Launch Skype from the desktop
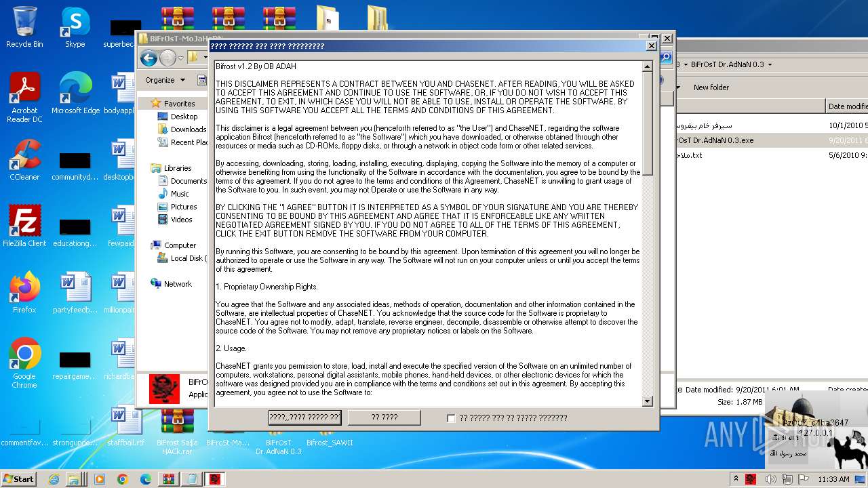This screenshot has width=868, height=488. (x=75, y=27)
